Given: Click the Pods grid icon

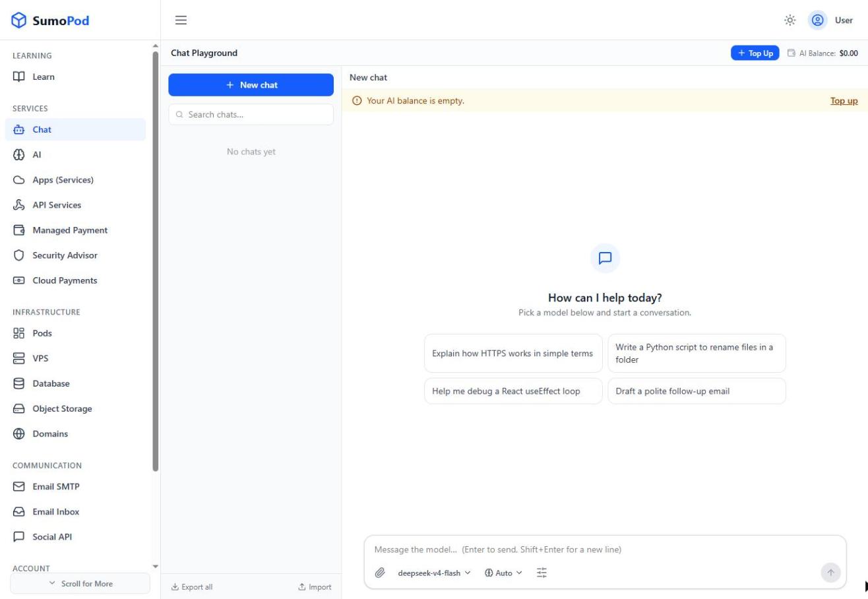Looking at the screenshot, I should pos(19,333).
